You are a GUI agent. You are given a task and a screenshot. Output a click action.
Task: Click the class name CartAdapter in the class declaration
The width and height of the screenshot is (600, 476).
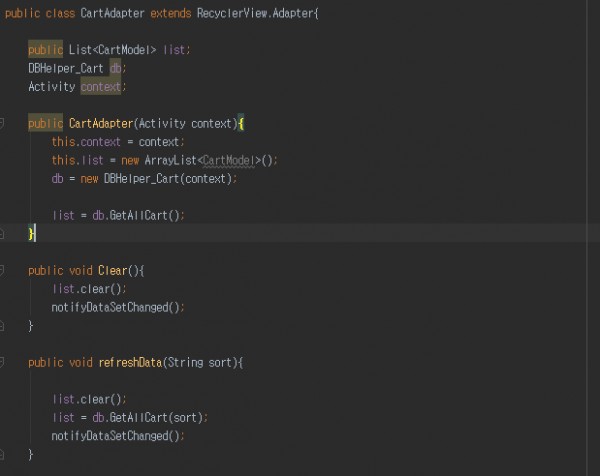112,13
